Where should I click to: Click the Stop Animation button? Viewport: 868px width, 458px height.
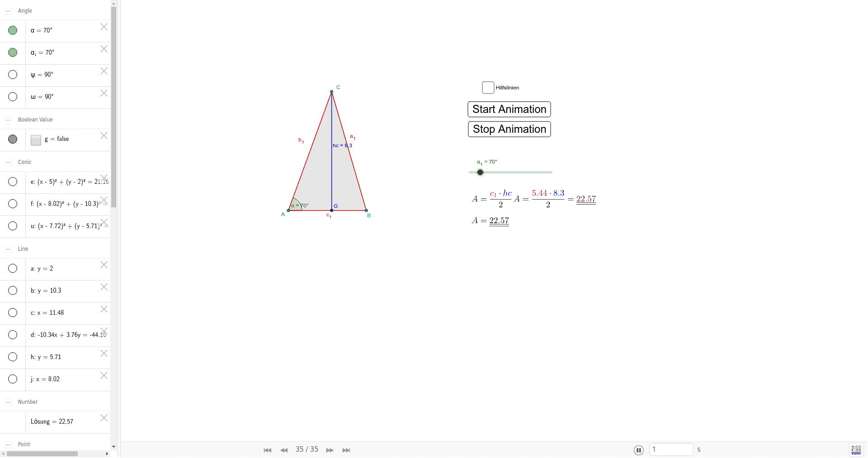click(509, 129)
